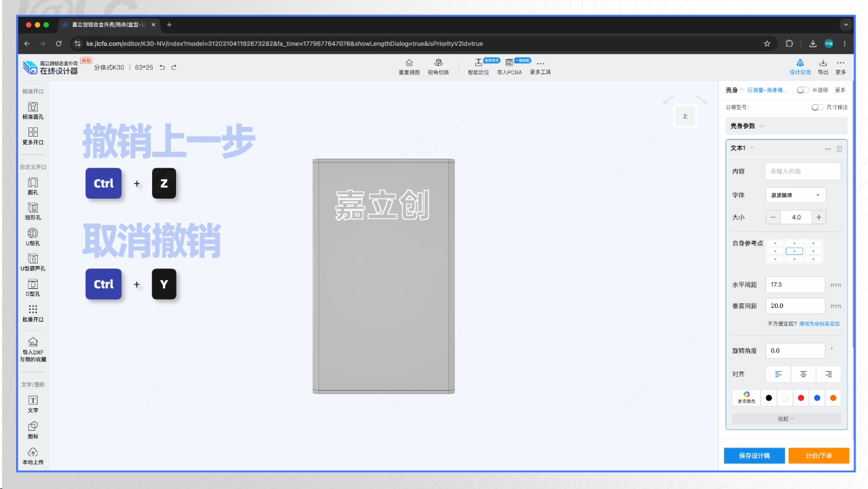Toggle the 壳身 chevron in panel header

tap(741, 90)
